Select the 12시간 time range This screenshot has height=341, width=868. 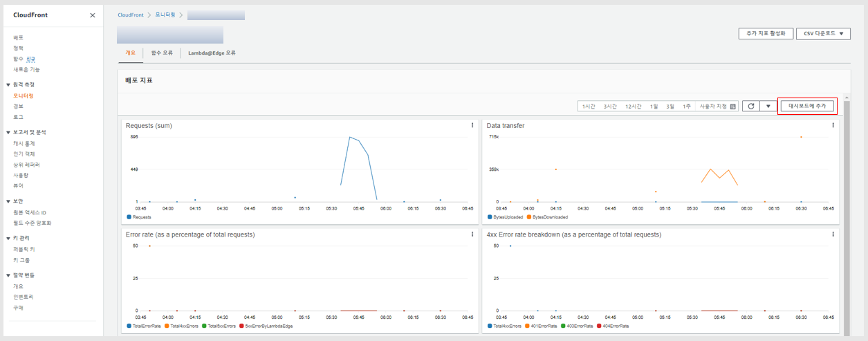(633, 107)
